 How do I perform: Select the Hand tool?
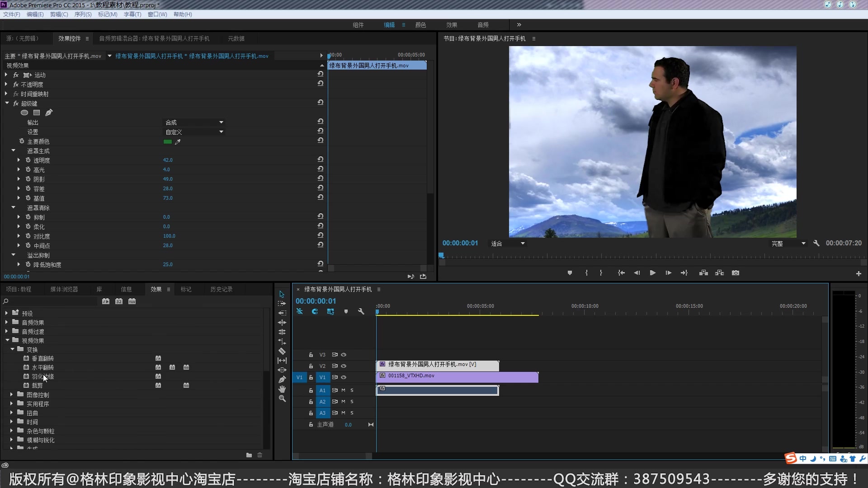click(x=282, y=389)
